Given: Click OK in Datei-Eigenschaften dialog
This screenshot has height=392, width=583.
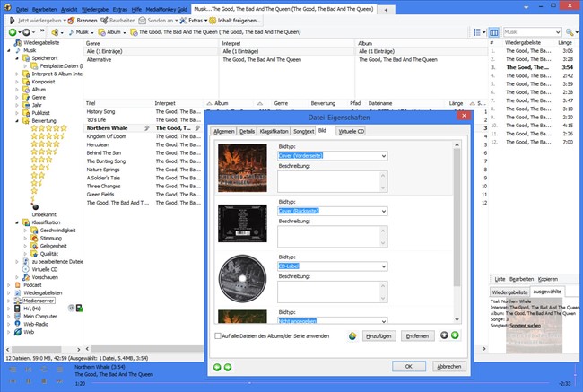Looking at the screenshot, I should coord(409,366).
